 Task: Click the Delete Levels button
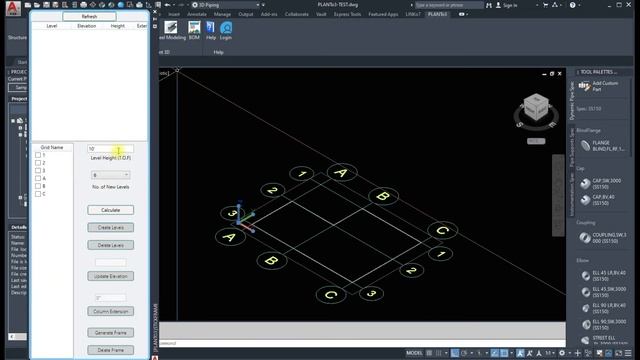111,245
